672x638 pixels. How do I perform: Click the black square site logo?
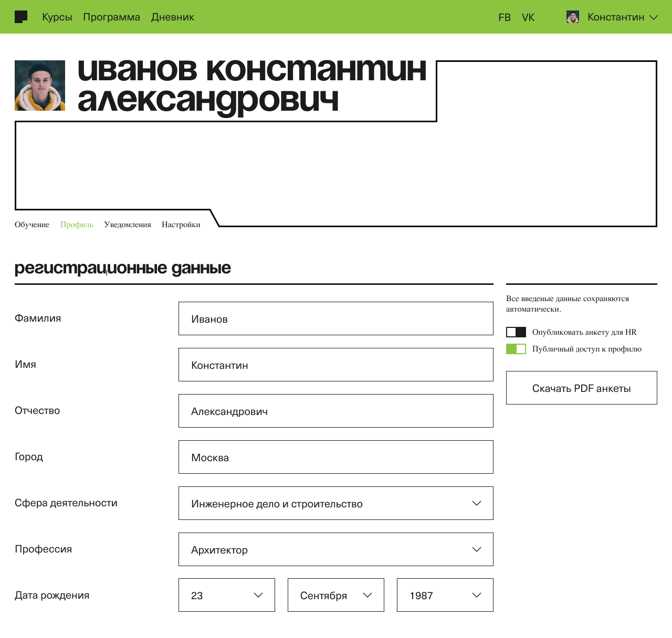coord(21,17)
